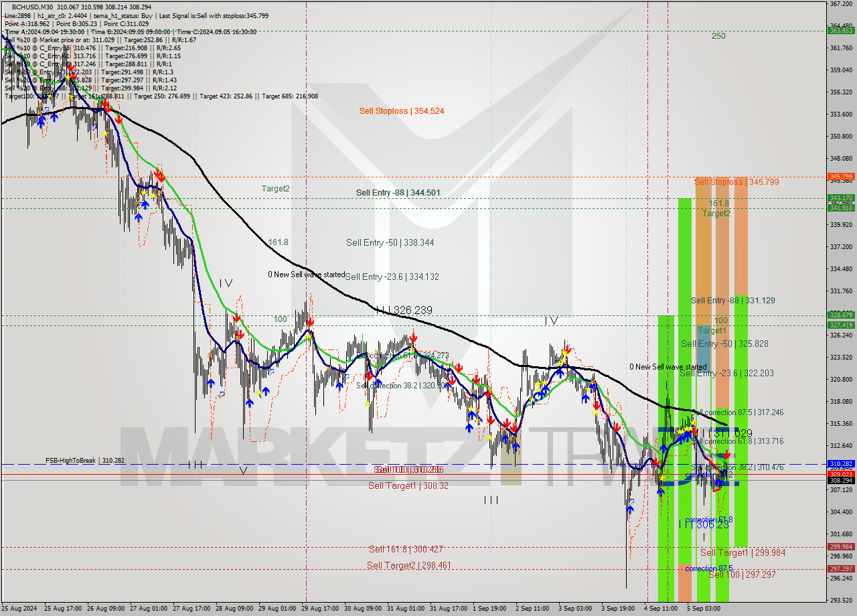Click the 328.679 green price tag
The image size is (857, 616).
tap(841, 315)
